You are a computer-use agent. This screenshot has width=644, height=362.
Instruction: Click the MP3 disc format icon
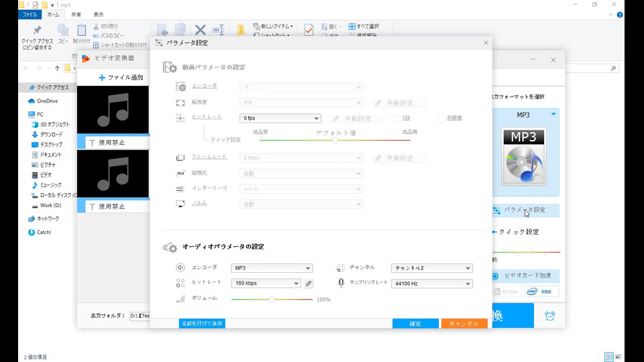tap(524, 157)
